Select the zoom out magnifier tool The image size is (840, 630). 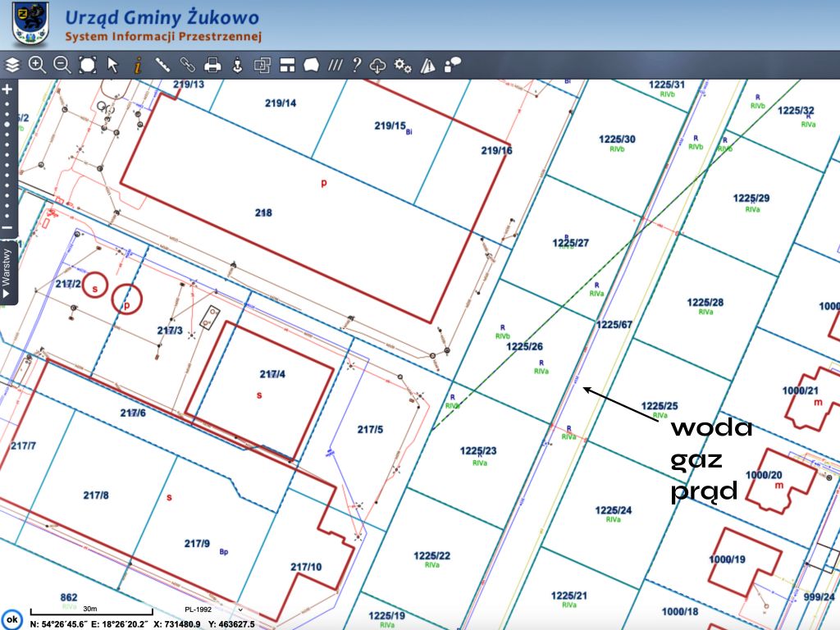pyautogui.click(x=62, y=66)
